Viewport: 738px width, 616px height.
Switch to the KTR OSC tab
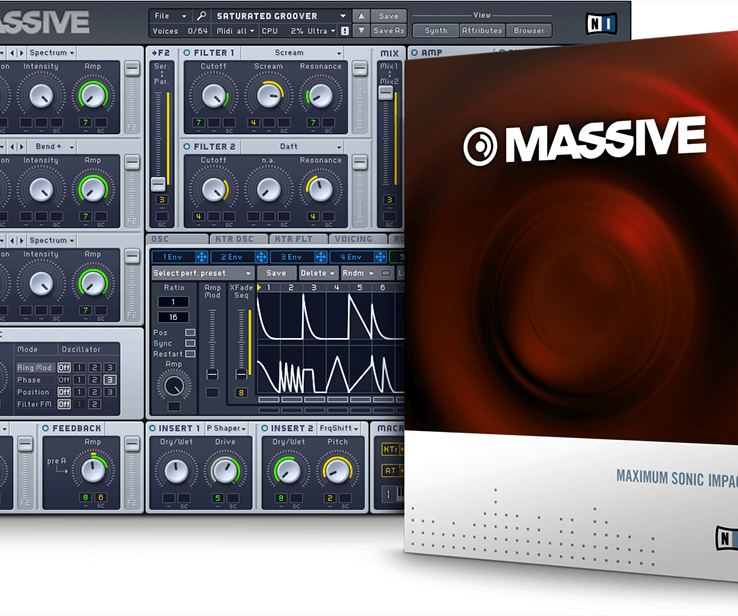pyautogui.click(x=239, y=239)
